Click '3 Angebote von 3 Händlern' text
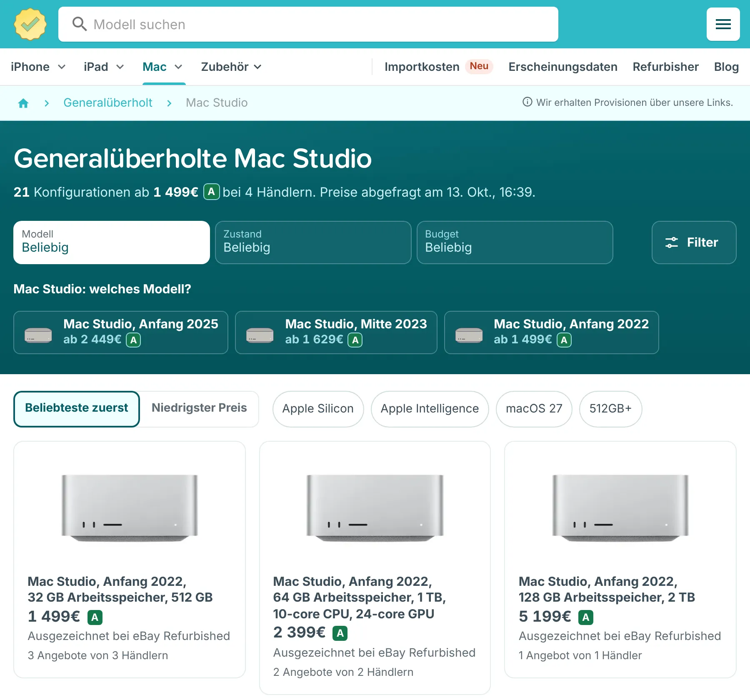Screen dimensions: 750x700 [x=98, y=655]
